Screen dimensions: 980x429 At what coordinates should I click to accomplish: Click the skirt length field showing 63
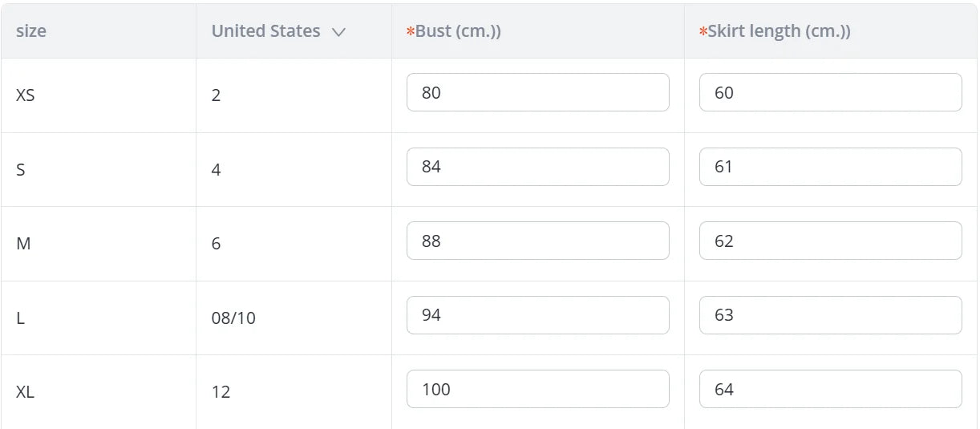pyautogui.click(x=830, y=315)
